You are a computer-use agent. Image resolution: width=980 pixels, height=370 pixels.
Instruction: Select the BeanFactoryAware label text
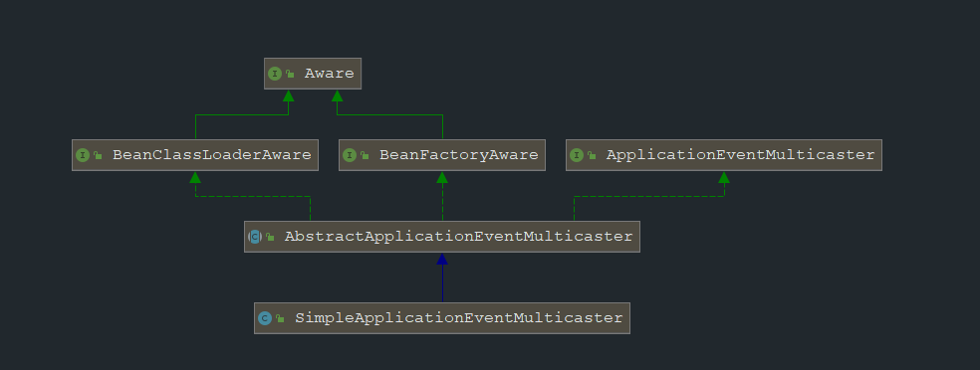click(459, 155)
